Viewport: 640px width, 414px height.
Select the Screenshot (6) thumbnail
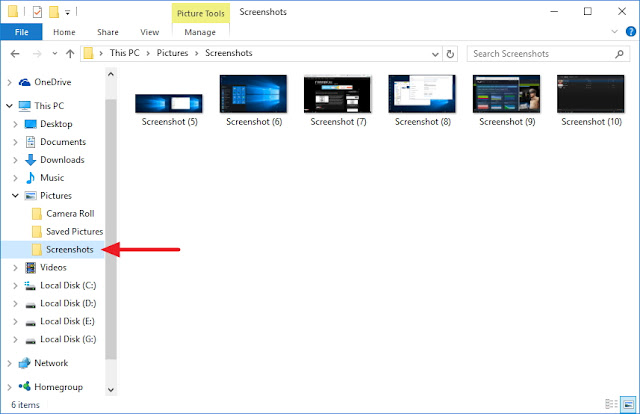click(x=253, y=94)
